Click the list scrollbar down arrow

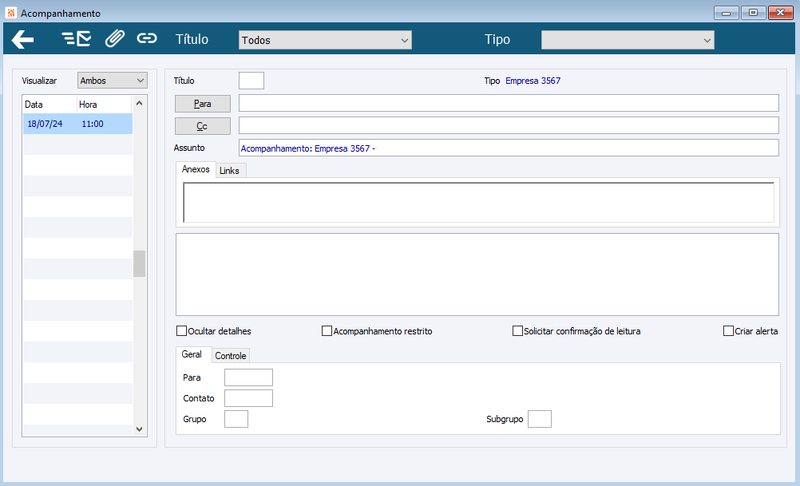139,429
